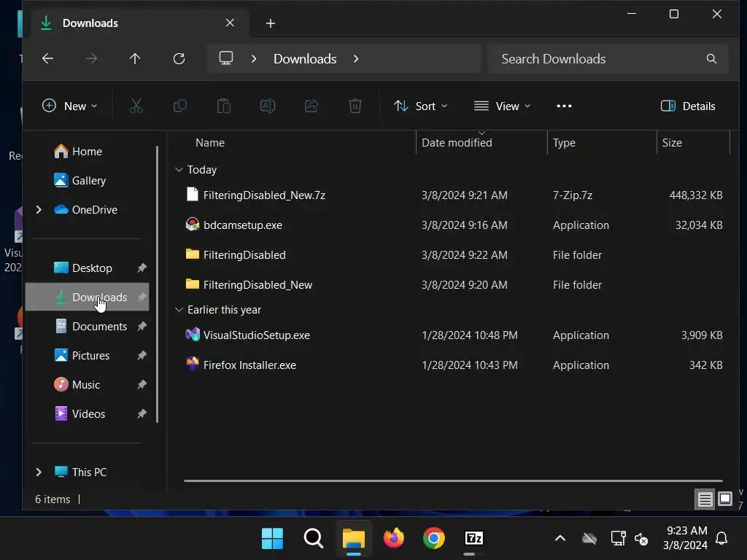
Task: Open the Windows Start menu
Action: [273, 539]
